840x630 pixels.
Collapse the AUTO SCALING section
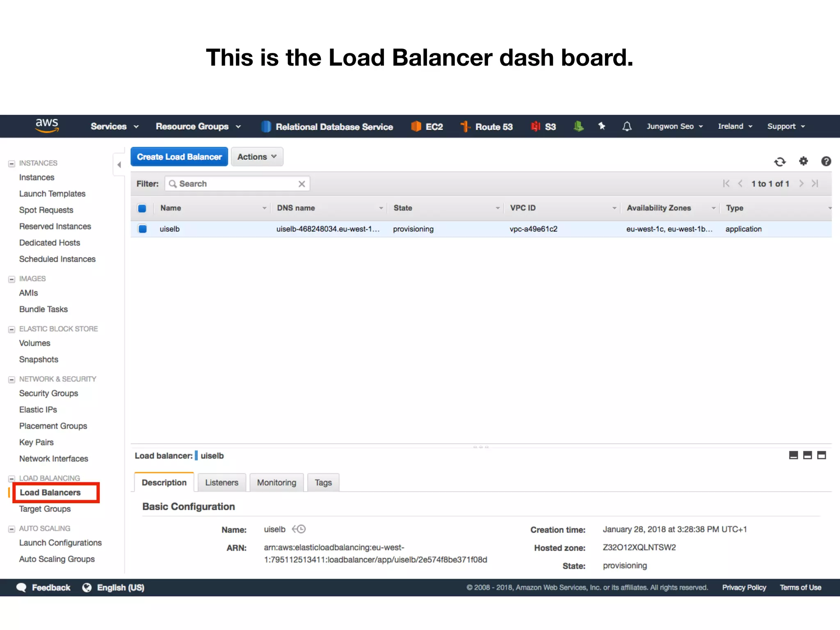tap(11, 529)
